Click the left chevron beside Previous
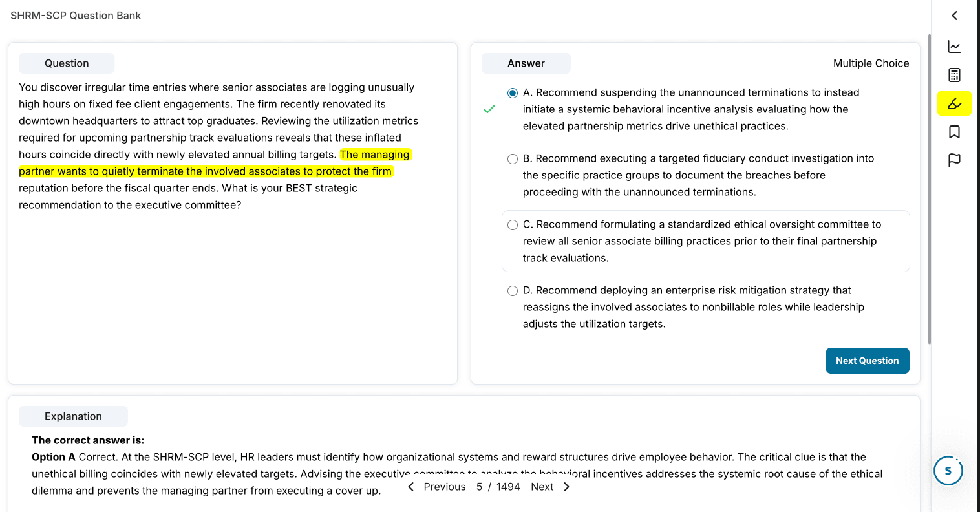980x512 pixels. click(410, 486)
